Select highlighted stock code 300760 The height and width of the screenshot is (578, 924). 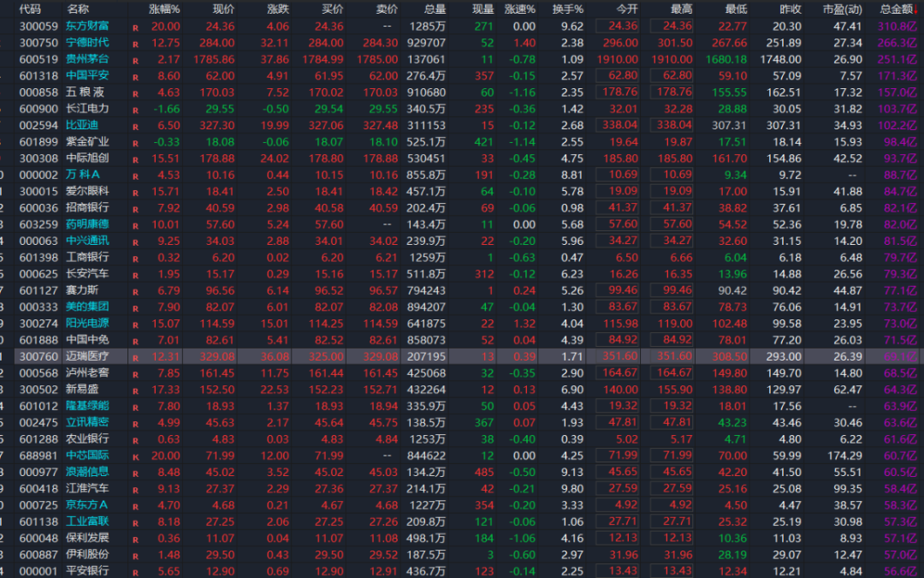tap(38, 356)
